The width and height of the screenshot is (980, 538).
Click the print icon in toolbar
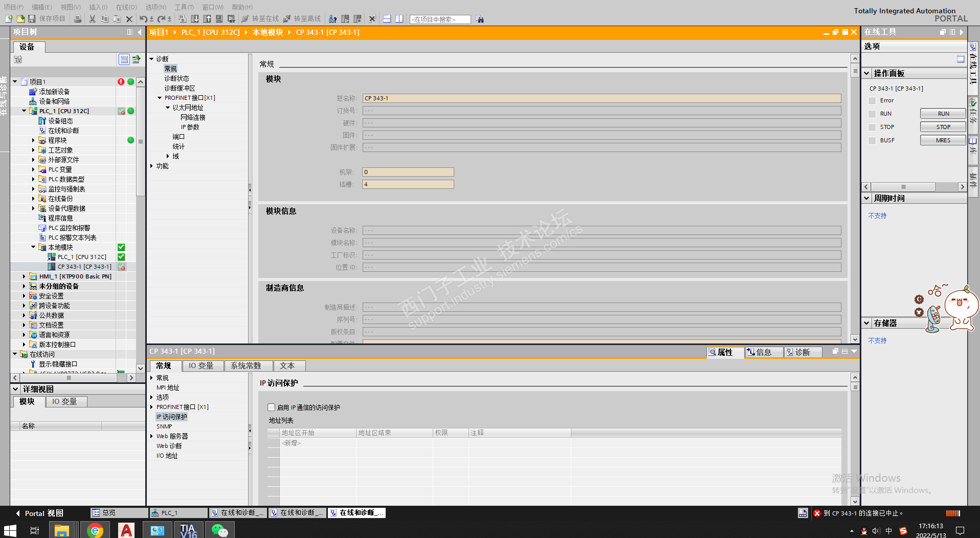(x=78, y=19)
